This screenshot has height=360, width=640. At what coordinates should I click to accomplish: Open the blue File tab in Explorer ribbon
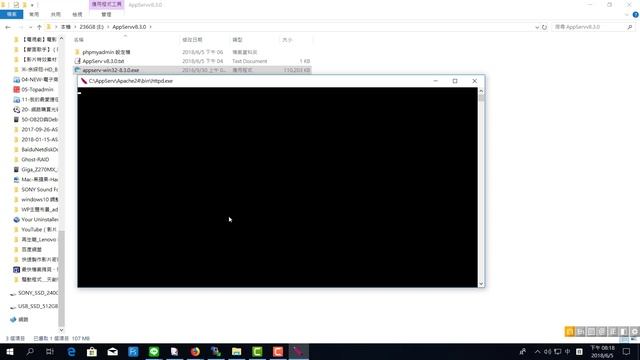pos(11,14)
